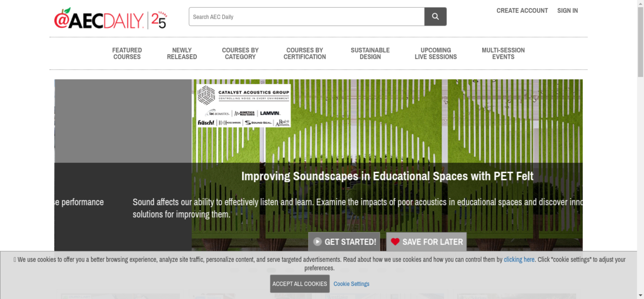The height and width of the screenshot is (299, 644).
Task: Expand Upcoming Live Sessions
Action: coord(436,53)
